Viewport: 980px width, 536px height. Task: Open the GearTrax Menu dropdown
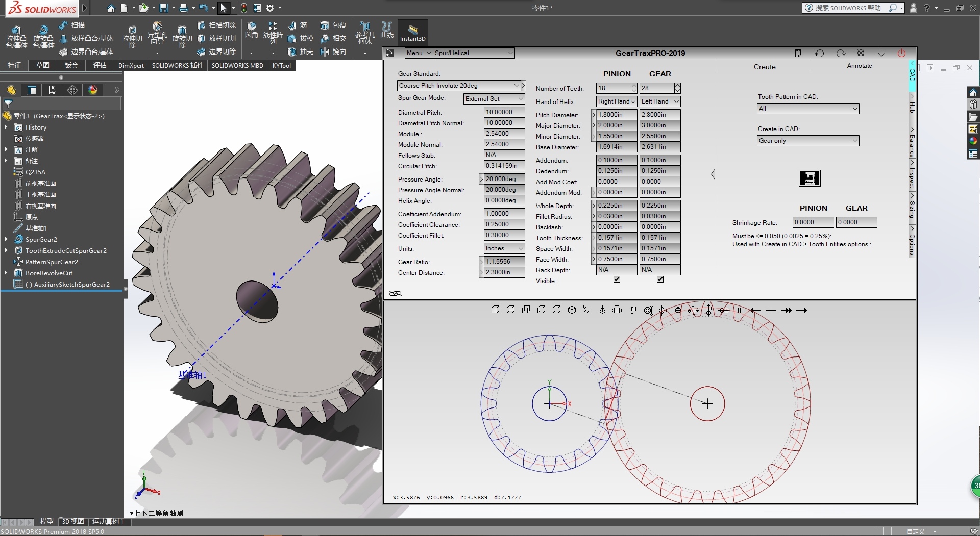[419, 53]
